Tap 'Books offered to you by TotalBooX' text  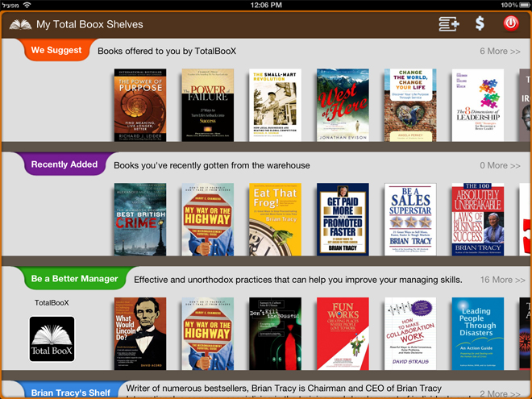167,52
